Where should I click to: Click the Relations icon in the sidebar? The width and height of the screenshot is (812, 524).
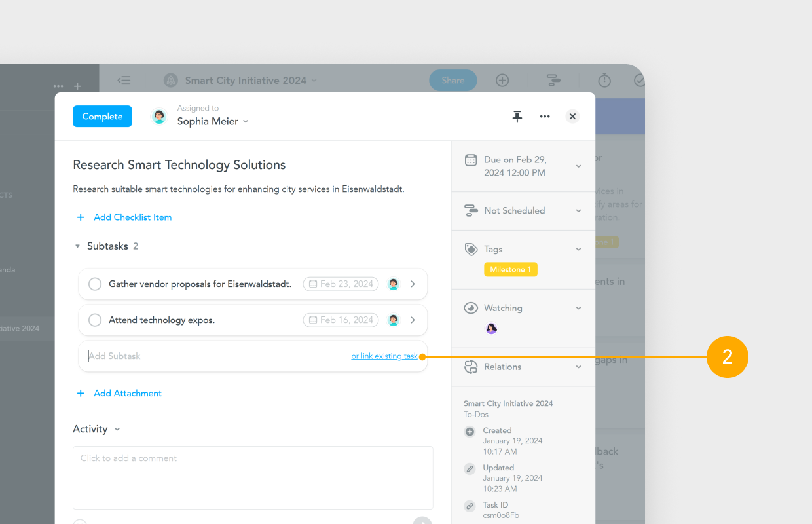(x=471, y=367)
